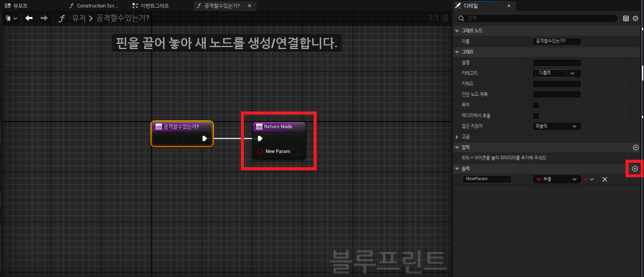Collapse the 그래프 section
Image resolution: width=644 pixels, height=277 pixels.
[x=457, y=52]
